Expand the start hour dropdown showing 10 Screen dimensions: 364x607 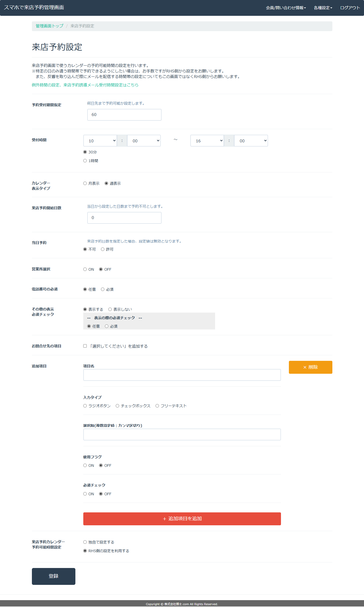click(x=100, y=141)
